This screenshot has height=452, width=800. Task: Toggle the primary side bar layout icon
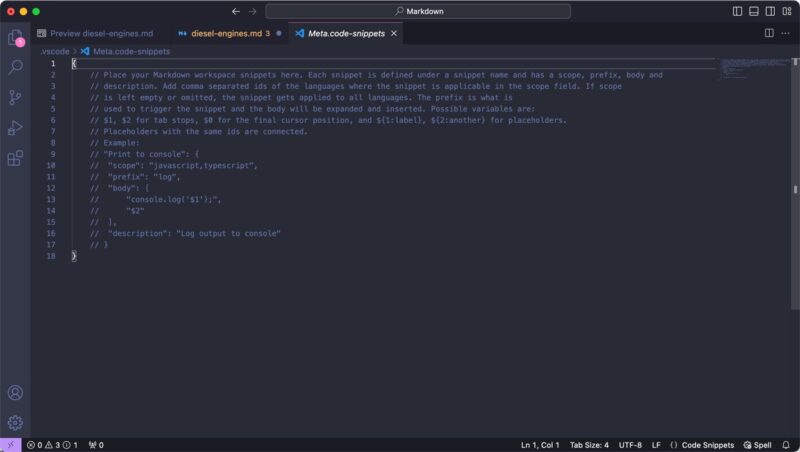pyautogui.click(x=737, y=11)
